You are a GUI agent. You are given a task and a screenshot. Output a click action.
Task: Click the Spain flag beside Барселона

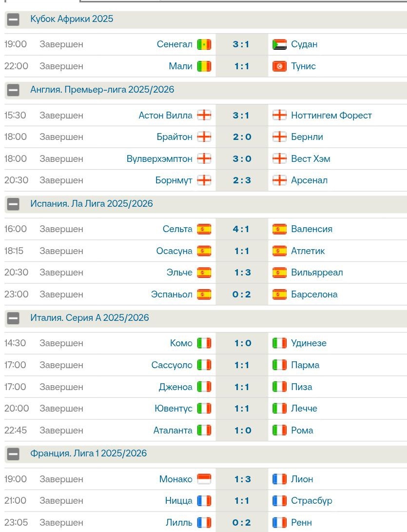(279, 295)
